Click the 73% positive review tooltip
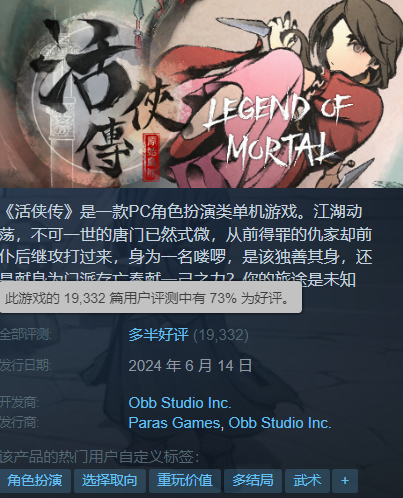 tap(151, 298)
